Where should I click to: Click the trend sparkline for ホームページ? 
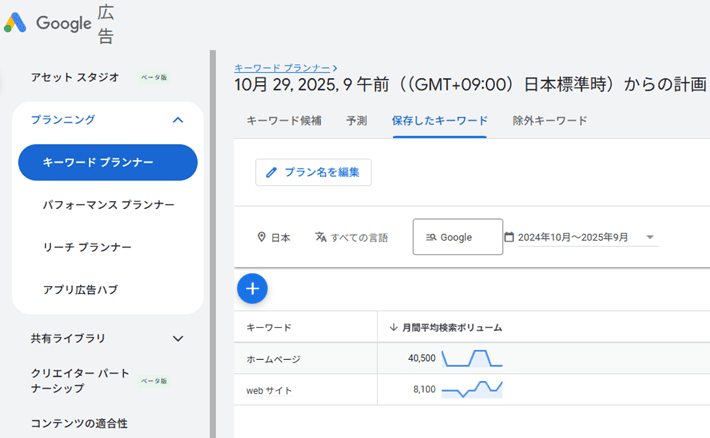tap(472, 358)
